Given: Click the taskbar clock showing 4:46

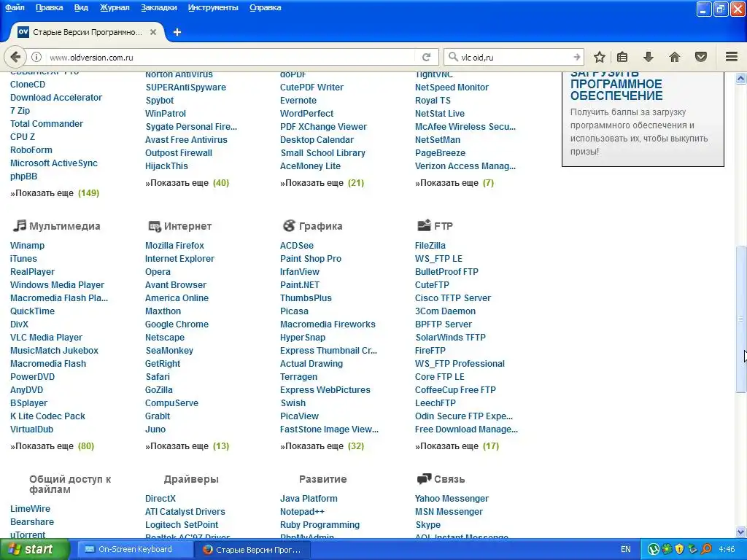Looking at the screenshot, I should click(727, 549).
